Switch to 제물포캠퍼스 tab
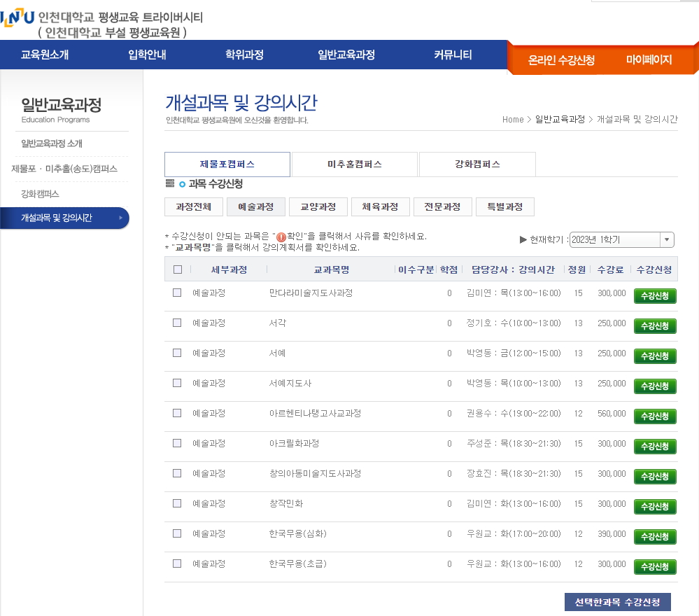699x616 pixels. [227, 164]
